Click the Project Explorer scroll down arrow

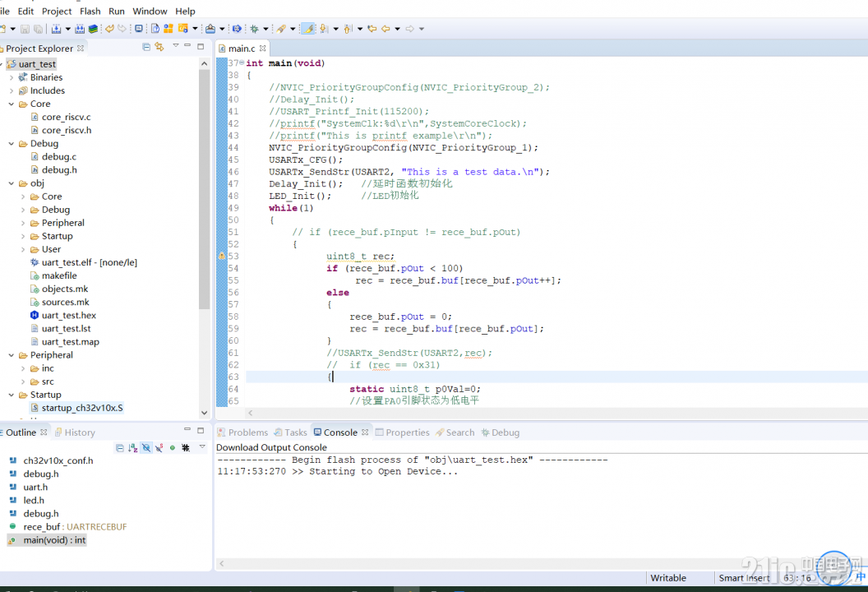(205, 413)
